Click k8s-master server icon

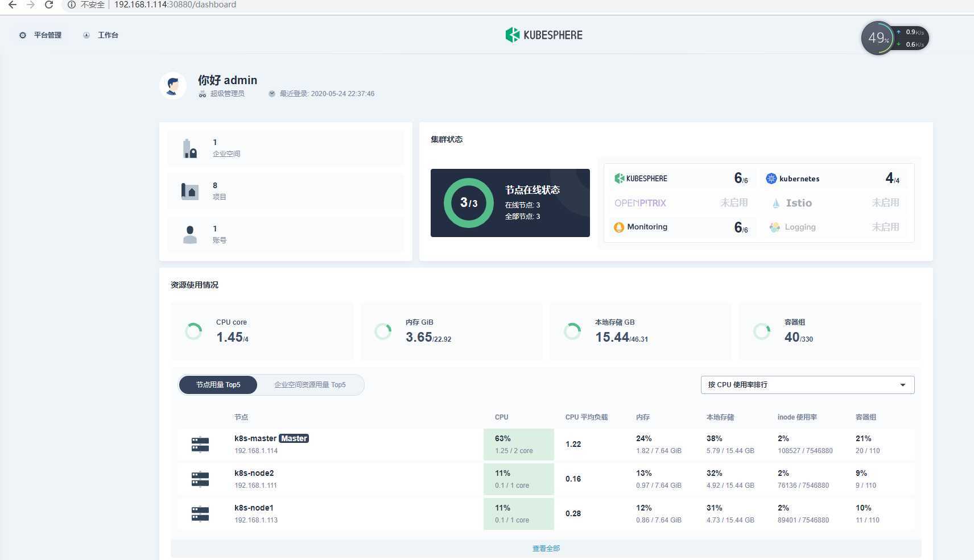[x=200, y=445]
